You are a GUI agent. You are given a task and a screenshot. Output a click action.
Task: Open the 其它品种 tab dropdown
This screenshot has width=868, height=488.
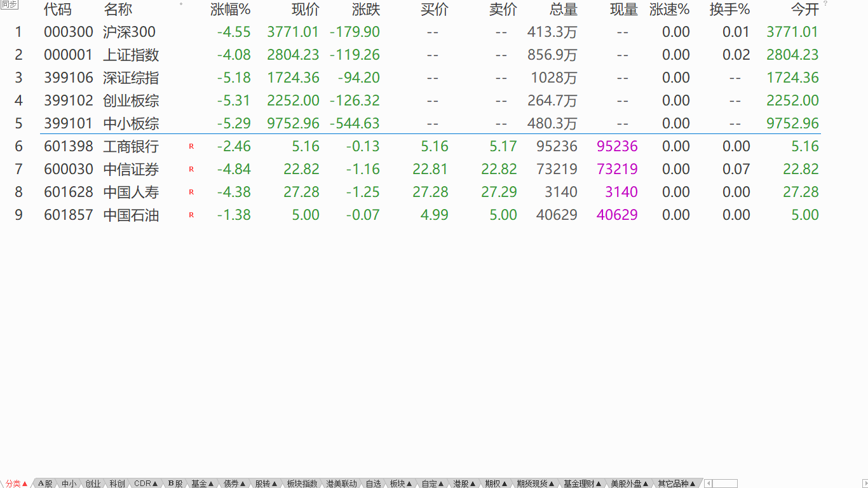(x=677, y=484)
